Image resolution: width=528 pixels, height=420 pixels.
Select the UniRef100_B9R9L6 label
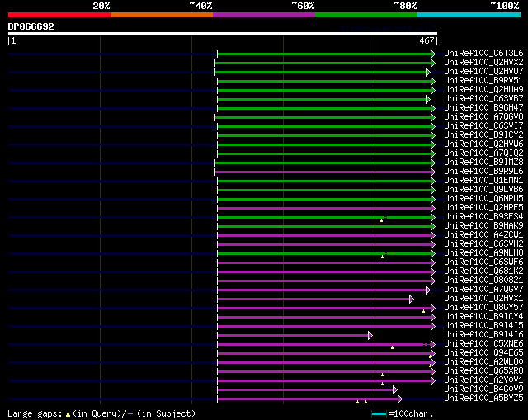click(483, 172)
